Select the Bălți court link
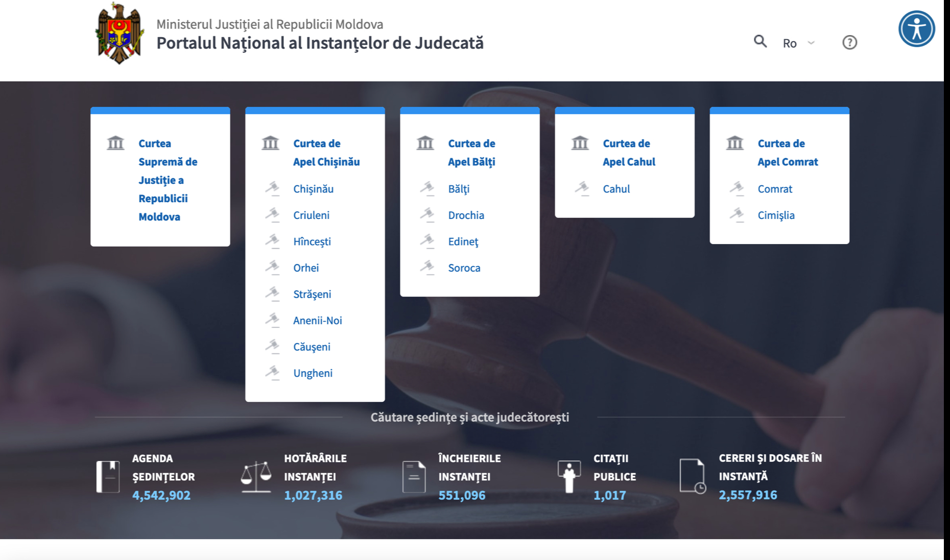 [x=458, y=189]
